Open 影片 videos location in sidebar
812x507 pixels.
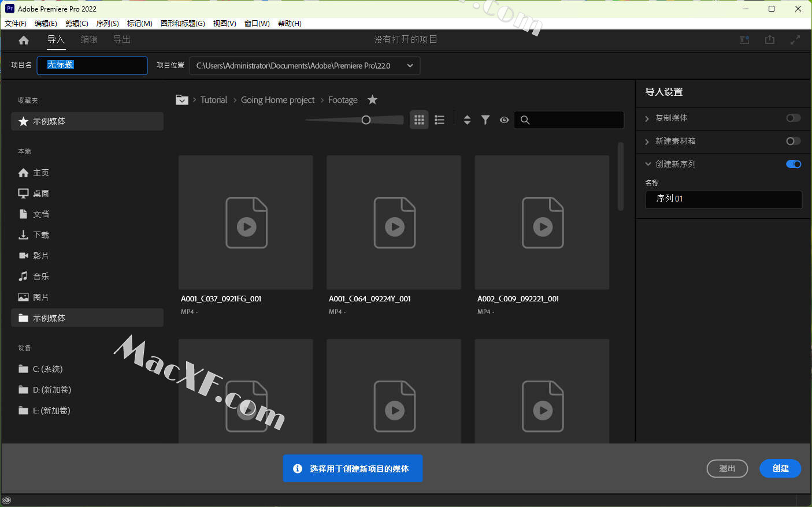tap(87, 256)
